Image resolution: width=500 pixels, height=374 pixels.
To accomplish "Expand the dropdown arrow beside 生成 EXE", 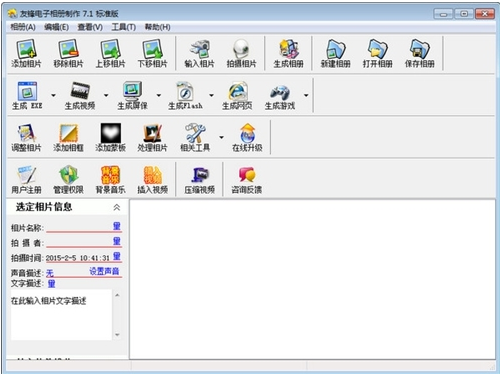I will coord(53,96).
